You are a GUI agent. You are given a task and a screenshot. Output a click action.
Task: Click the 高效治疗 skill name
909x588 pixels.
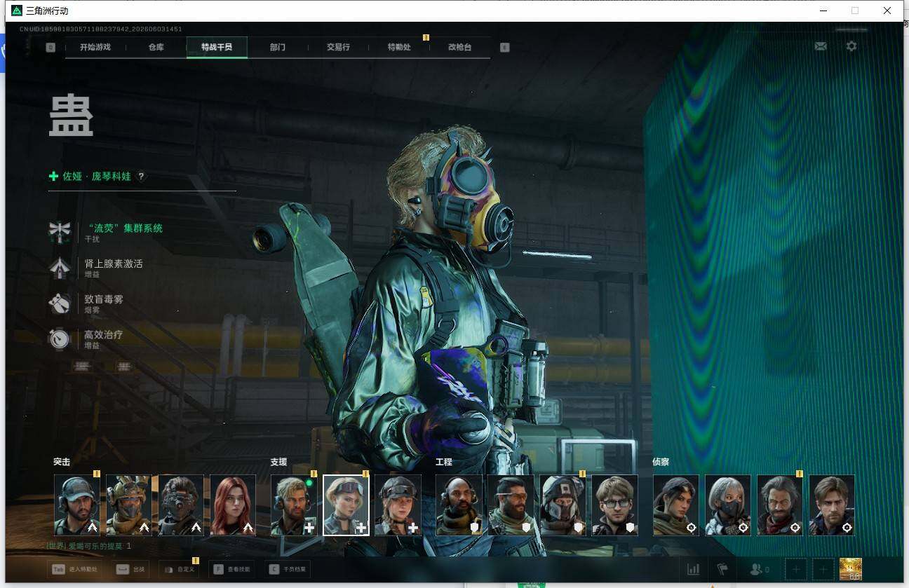pyautogui.click(x=104, y=335)
